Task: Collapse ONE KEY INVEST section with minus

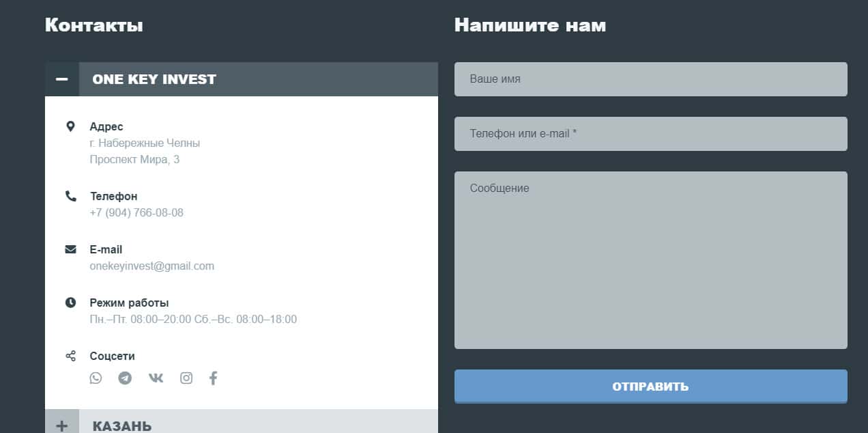Action: 62,79
